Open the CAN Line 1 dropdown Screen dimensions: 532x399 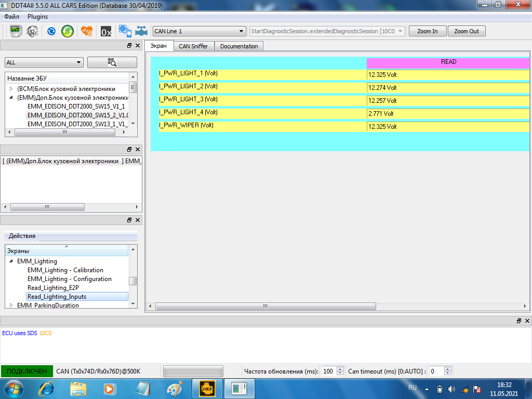tap(199, 31)
